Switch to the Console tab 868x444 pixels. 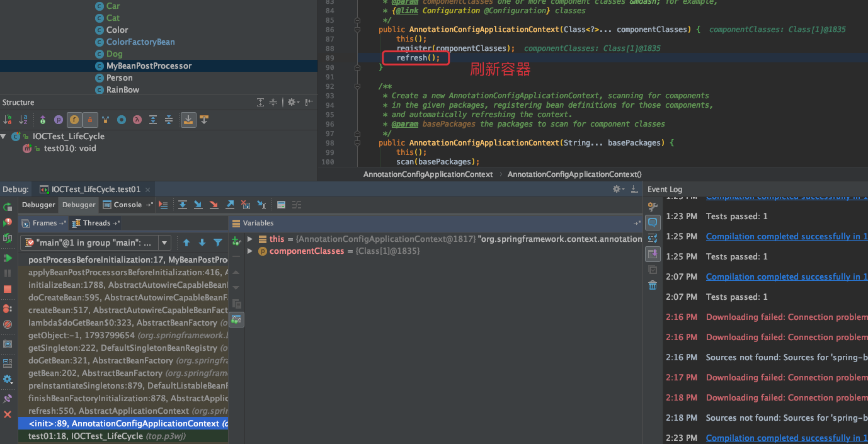pos(127,205)
